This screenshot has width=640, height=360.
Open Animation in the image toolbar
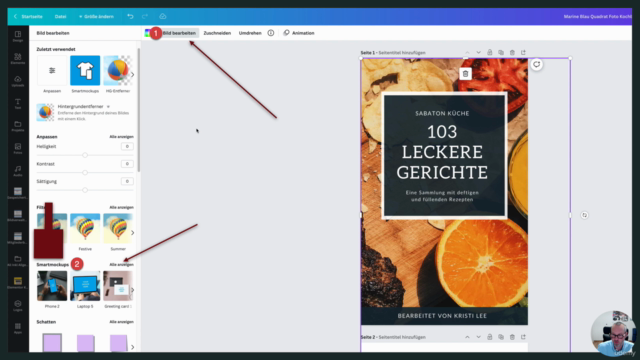299,33
